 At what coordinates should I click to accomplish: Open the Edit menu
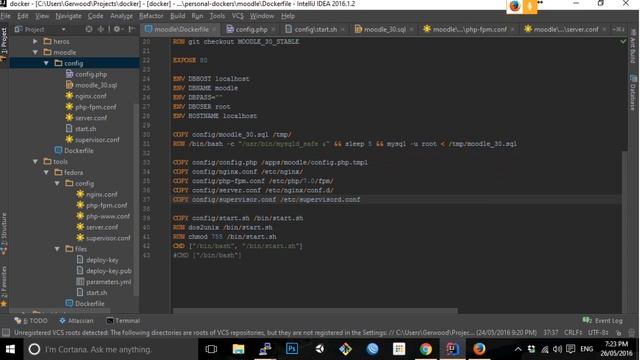[23, 16]
